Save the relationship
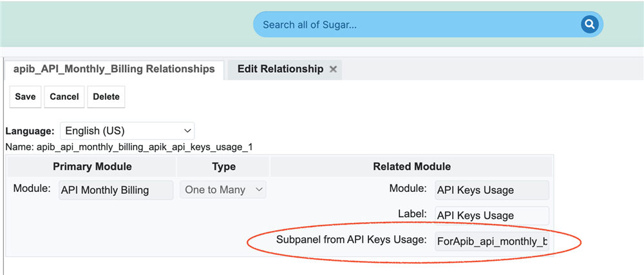The width and height of the screenshot is (644, 275). 26,97
